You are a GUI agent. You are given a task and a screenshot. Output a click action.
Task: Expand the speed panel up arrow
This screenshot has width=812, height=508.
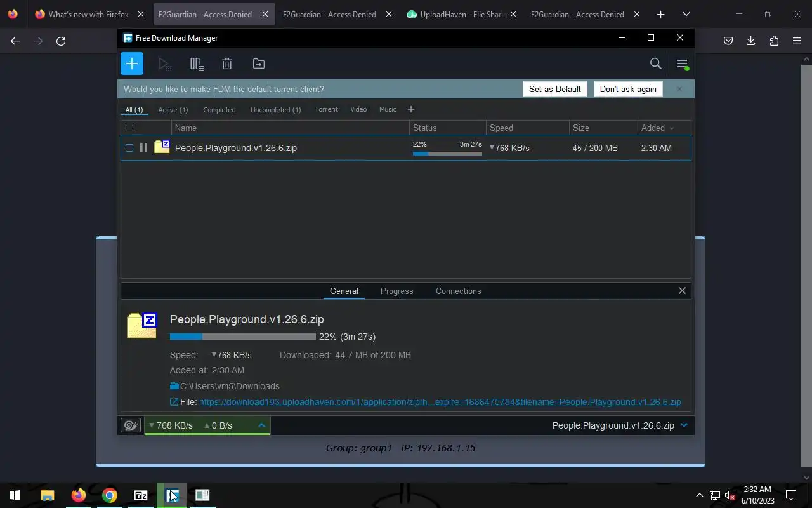pyautogui.click(x=261, y=425)
